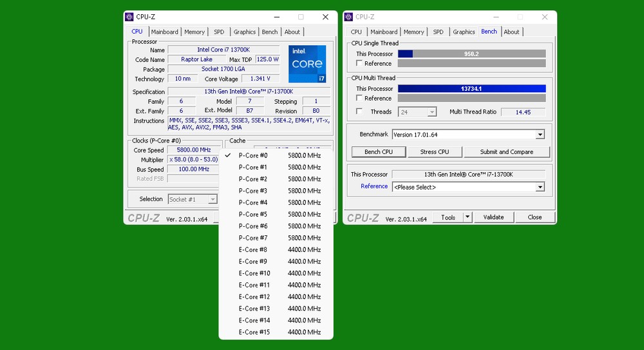Viewport: 644px width, 350px height.
Task: Select E-Core #13 in core list
Action: [x=276, y=309]
